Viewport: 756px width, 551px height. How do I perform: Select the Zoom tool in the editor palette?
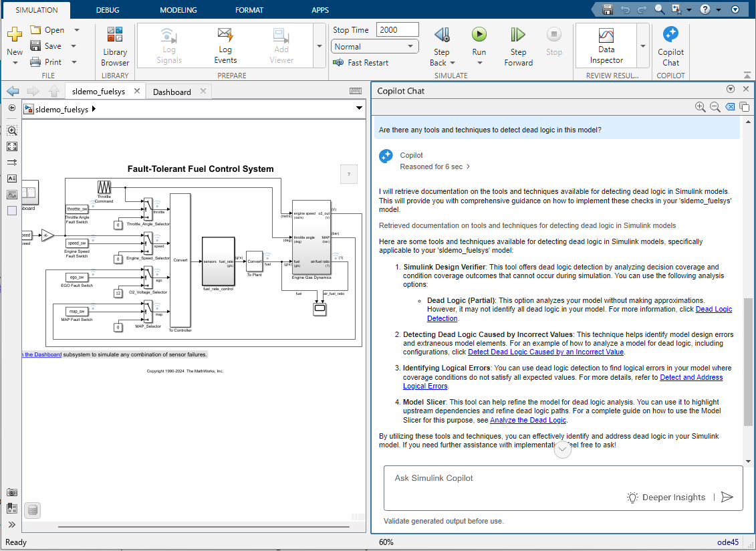pyautogui.click(x=12, y=130)
